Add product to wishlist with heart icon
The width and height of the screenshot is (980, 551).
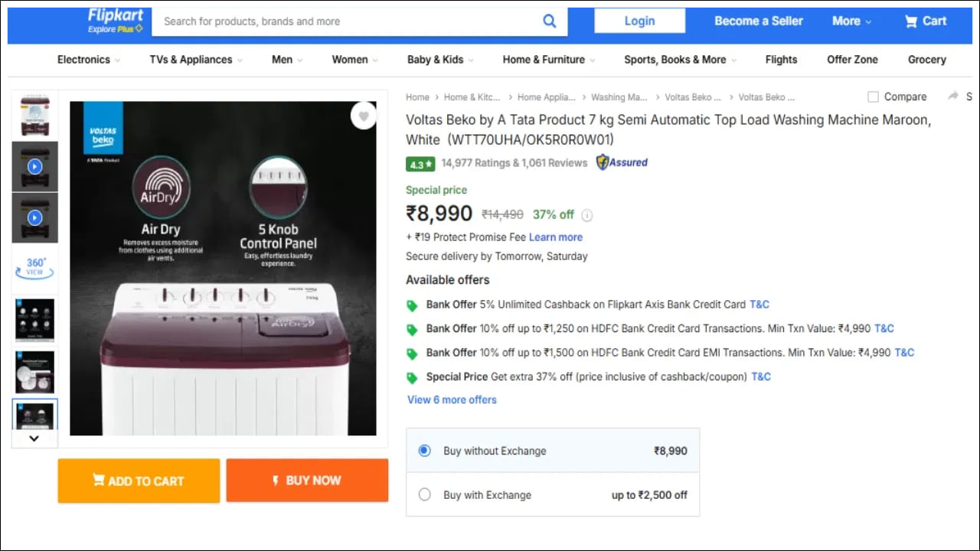[364, 116]
